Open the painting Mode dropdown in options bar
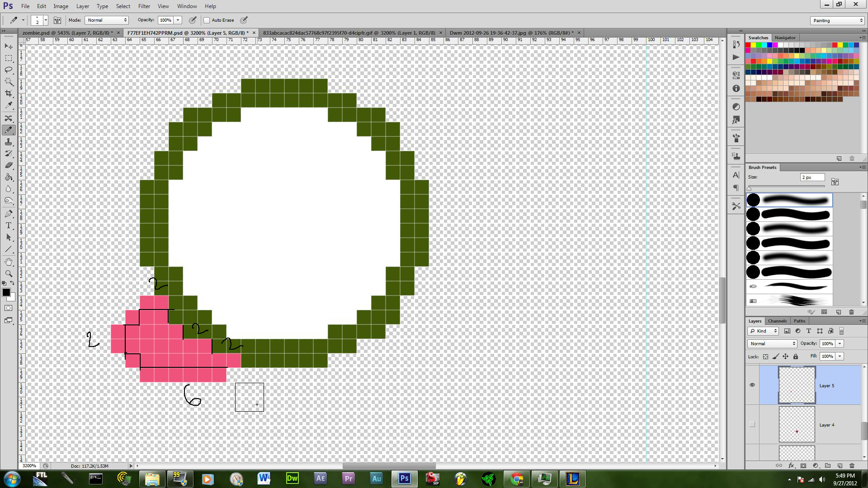 pos(107,20)
